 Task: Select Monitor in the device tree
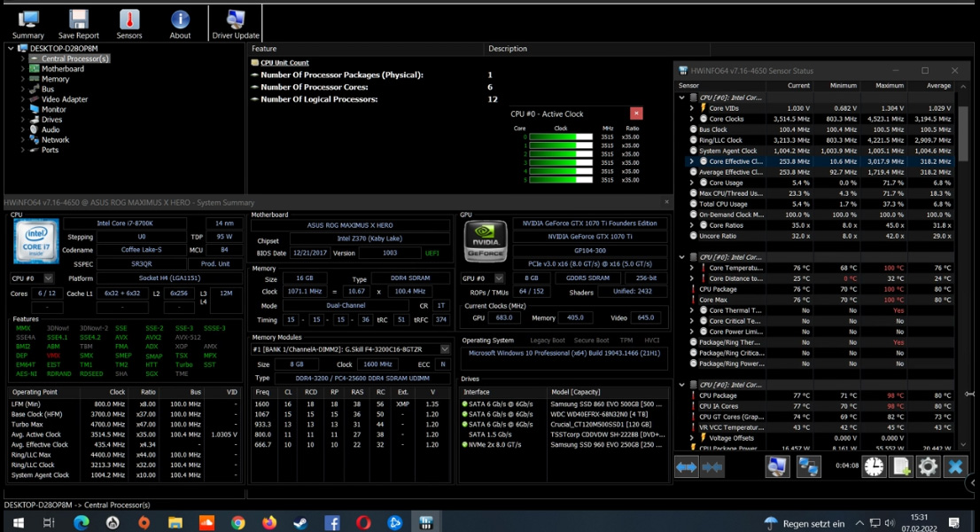[54, 109]
